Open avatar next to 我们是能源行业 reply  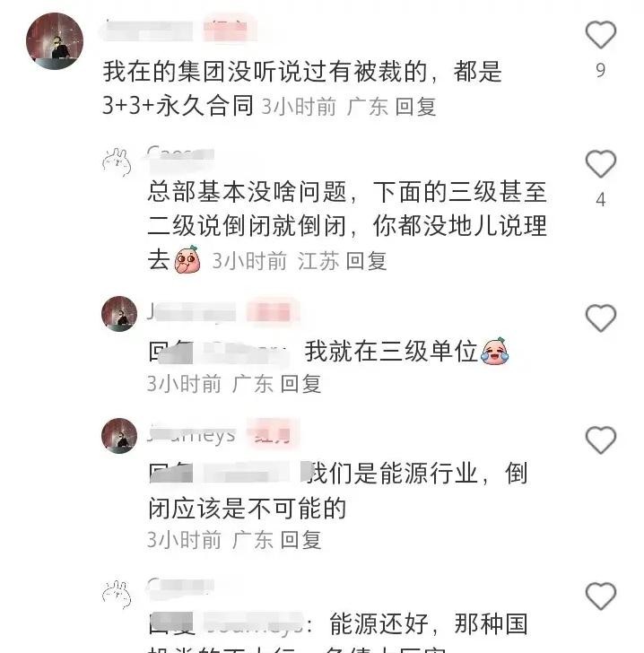click(x=119, y=436)
